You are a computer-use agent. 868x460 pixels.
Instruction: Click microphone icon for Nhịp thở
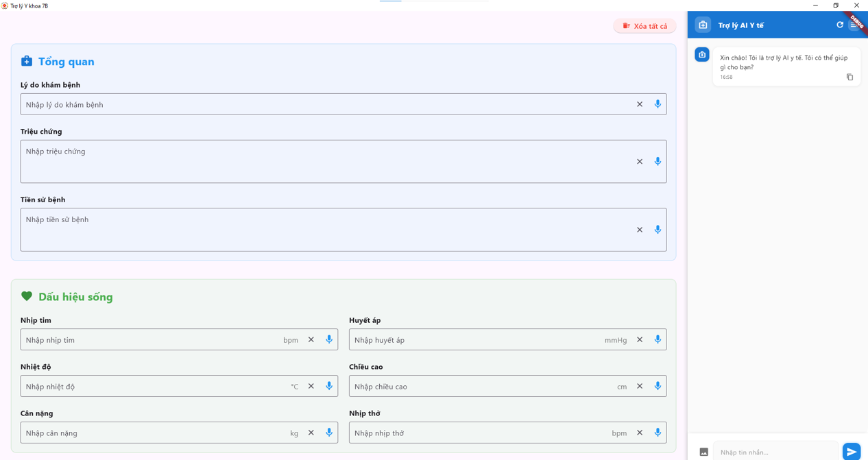[658, 433]
